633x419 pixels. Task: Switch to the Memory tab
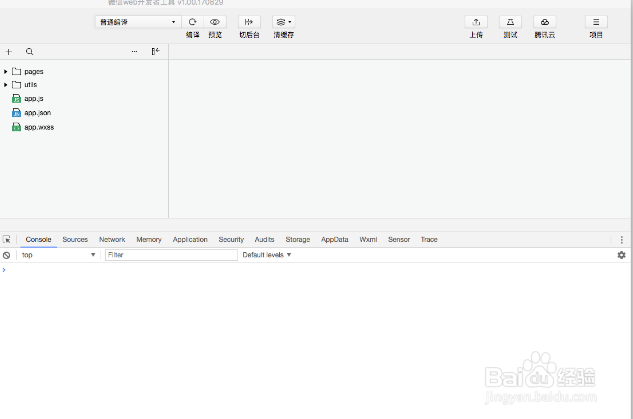click(x=149, y=239)
